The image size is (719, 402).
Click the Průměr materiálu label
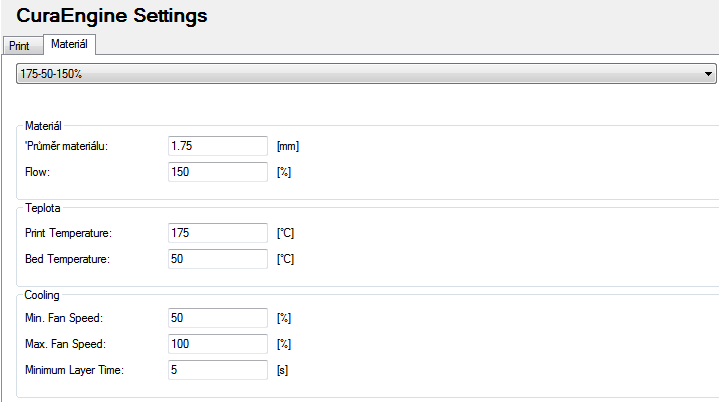pos(66,146)
